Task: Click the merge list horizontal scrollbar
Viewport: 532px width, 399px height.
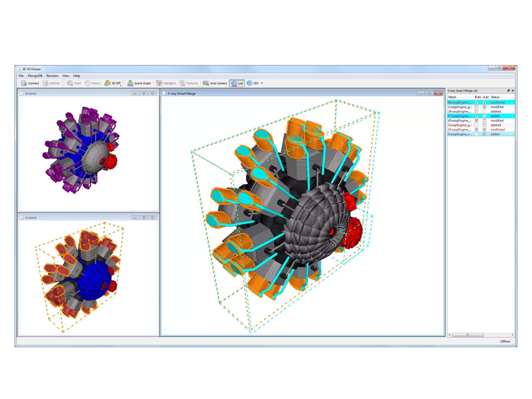Action: coord(468,335)
